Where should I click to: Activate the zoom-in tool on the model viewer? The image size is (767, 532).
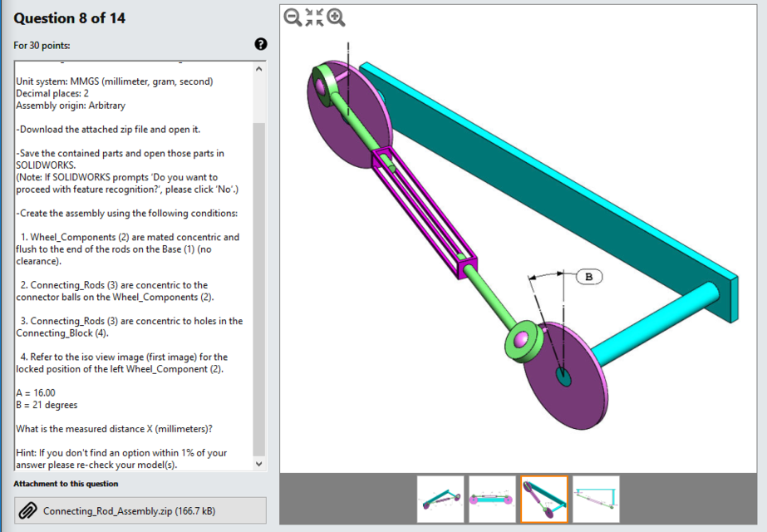coord(337,17)
